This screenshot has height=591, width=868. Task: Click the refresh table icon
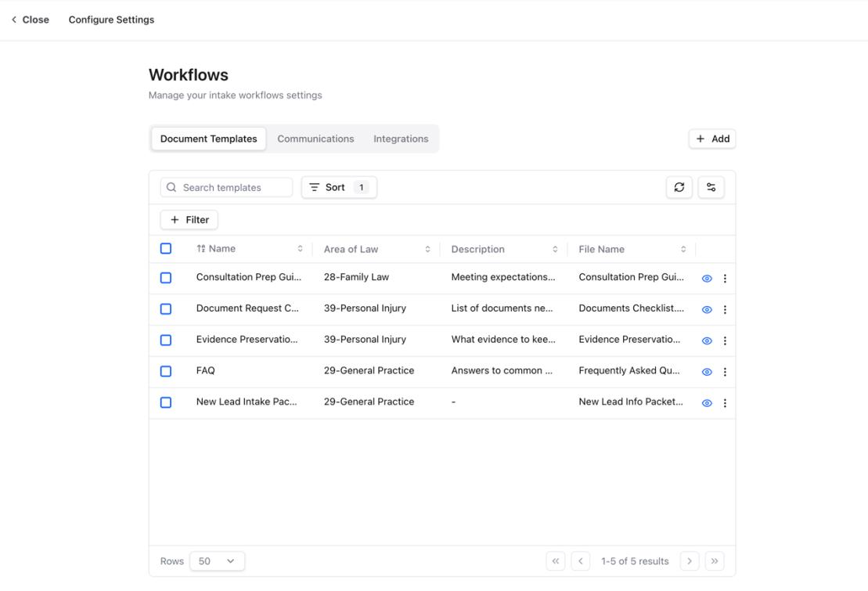(679, 187)
